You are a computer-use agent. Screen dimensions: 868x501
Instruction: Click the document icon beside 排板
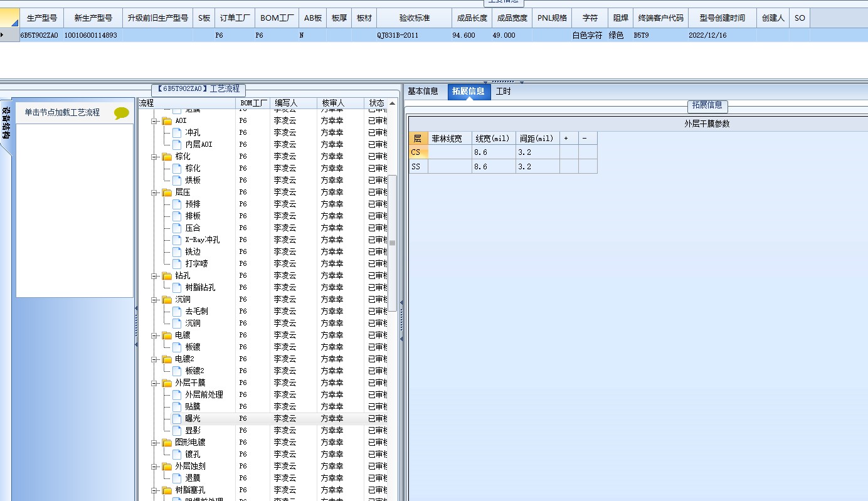click(177, 216)
